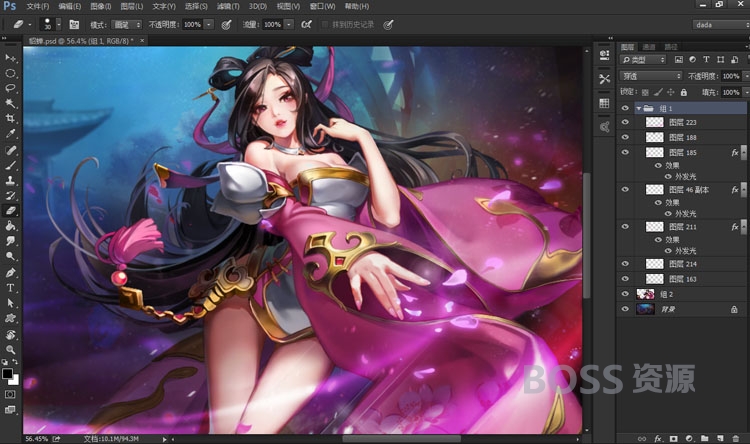The height and width of the screenshot is (444, 750).
Task: Open the eraser mode dropdown
Action: 126,24
